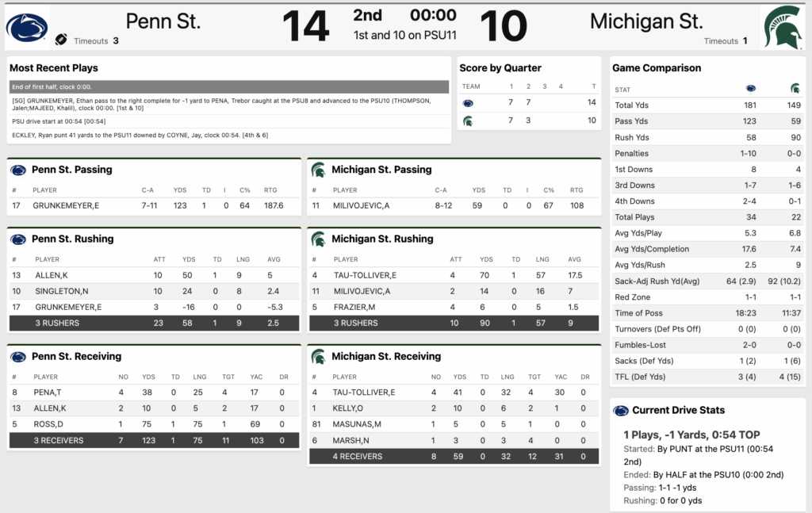Click the Spartan logo in Score by Quarter
Screen dimensions: 812x513
[468, 121]
